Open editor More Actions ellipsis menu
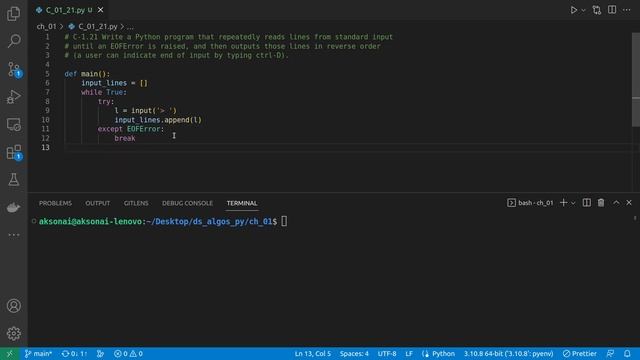 pyautogui.click(x=627, y=10)
